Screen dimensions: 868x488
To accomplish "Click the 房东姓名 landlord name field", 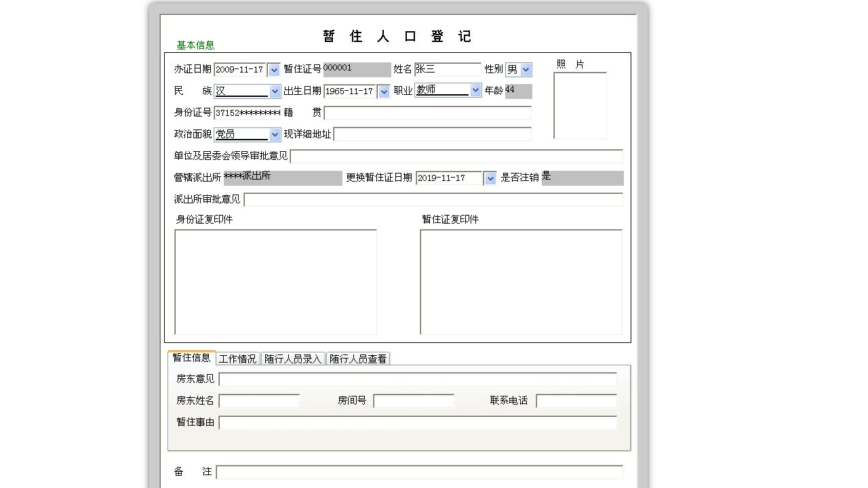I will coord(259,401).
